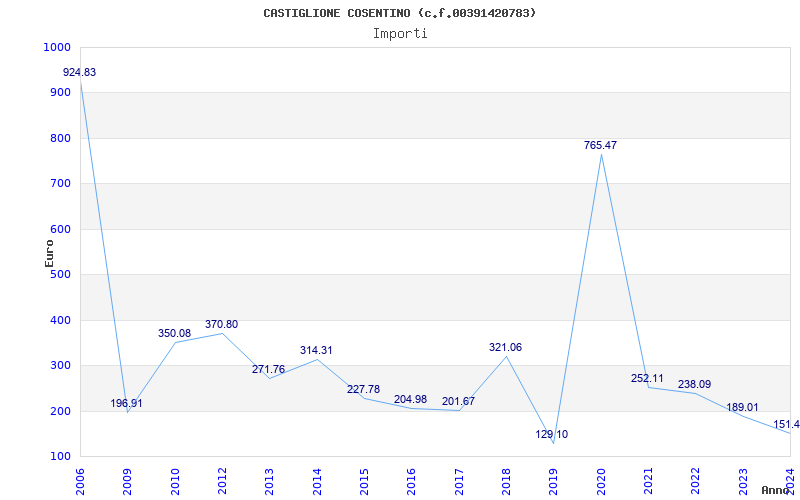Click the 2023 x-axis year label

pos(743,482)
